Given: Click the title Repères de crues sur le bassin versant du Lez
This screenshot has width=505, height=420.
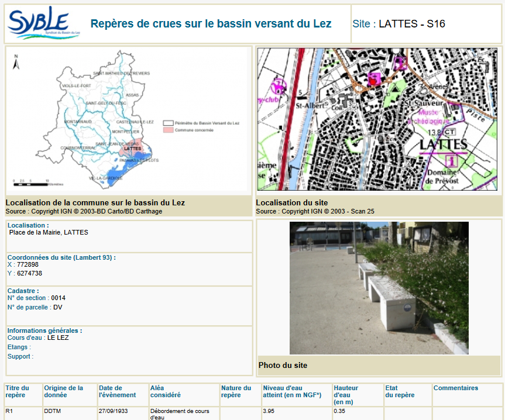Looking at the screenshot, I should 211,24.
